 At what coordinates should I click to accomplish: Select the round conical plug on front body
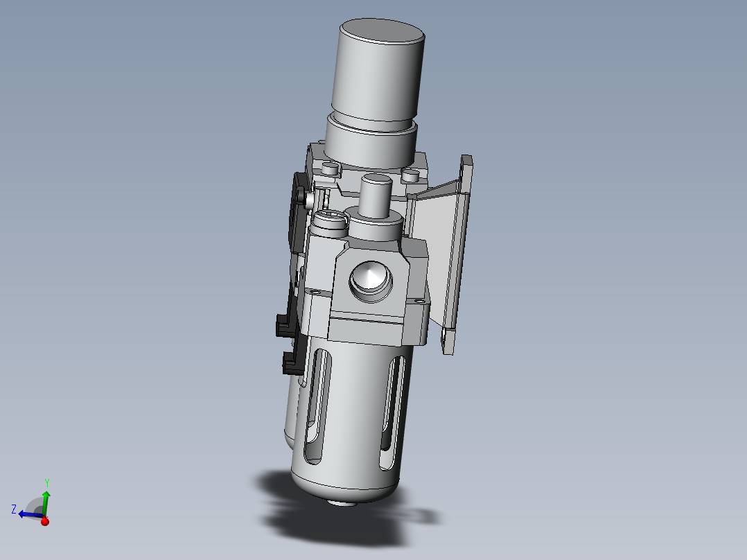click(x=371, y=281)
